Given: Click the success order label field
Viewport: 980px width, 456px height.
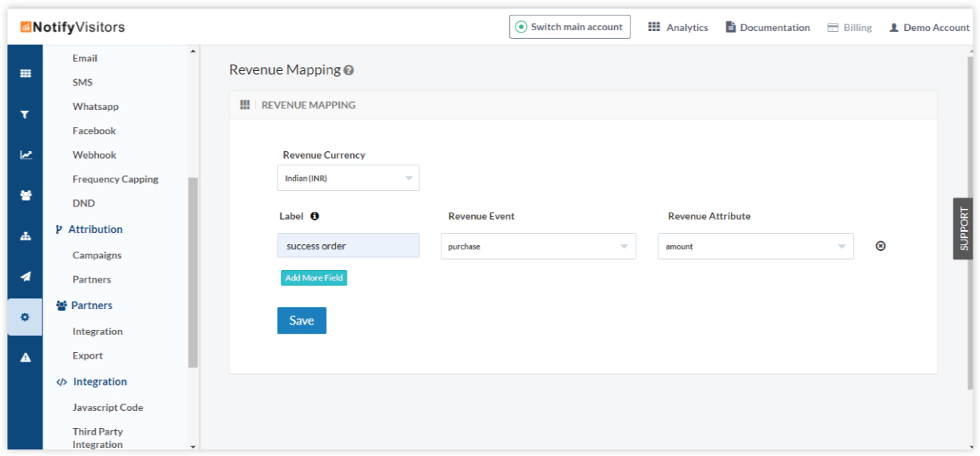Looking at the screenshot, I should coord(348,246).
